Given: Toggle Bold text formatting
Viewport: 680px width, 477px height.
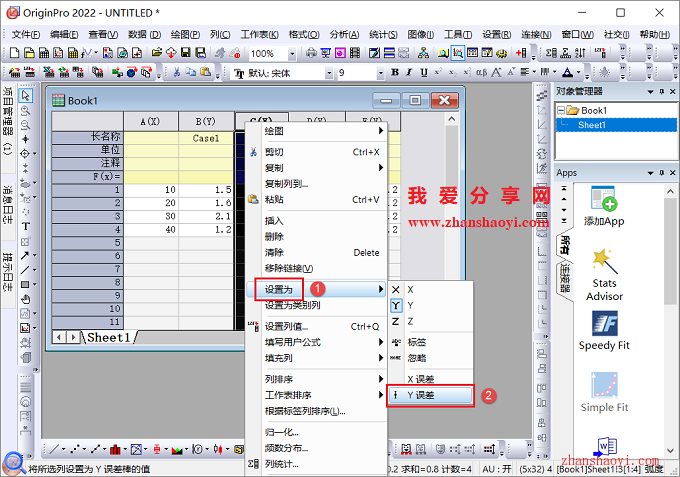Looking at the screenshot, I should [x=395, y=72].
